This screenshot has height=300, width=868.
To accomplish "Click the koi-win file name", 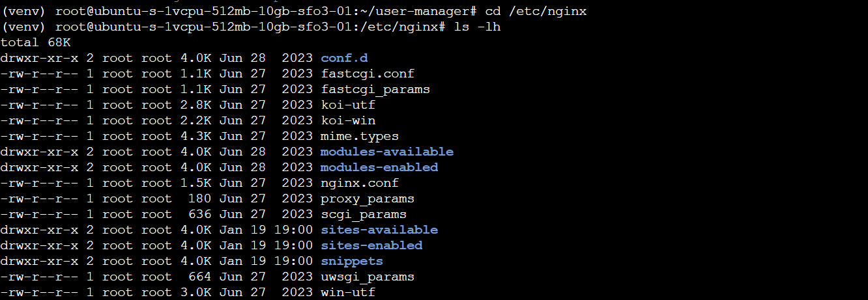I will tap(348, 120).
